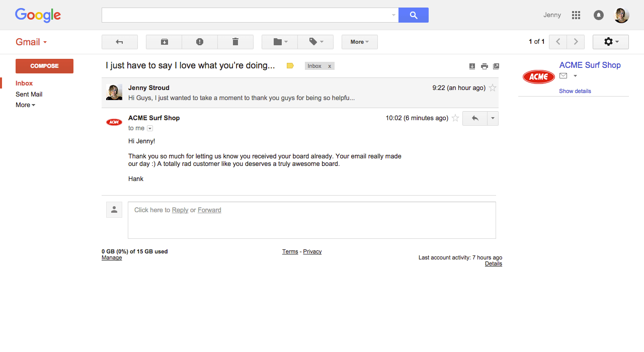Open the Google apps grid

pos(576,15)
